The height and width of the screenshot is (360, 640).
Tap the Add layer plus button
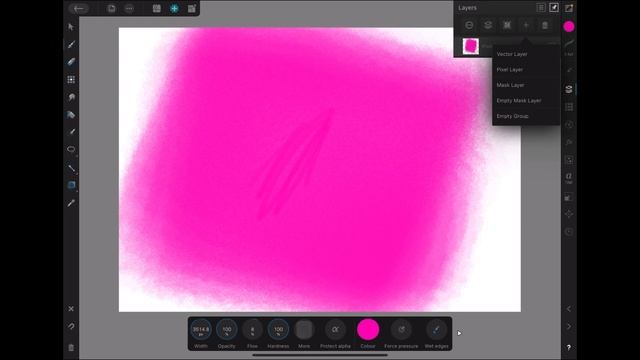(526, 25)
